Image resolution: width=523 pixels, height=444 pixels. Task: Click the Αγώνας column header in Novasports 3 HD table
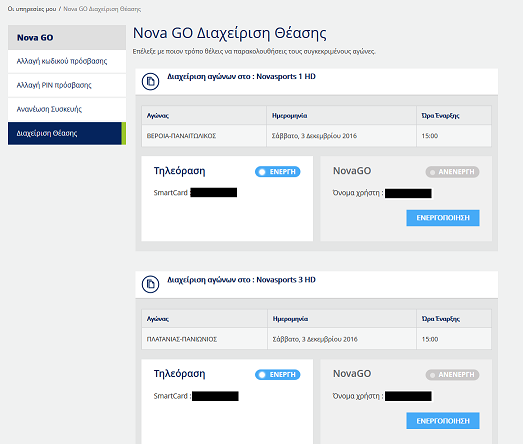[x=204, y=319]
